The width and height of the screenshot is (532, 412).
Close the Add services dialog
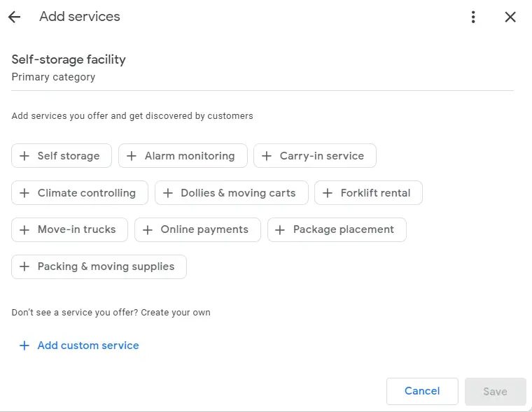(510, 17)
